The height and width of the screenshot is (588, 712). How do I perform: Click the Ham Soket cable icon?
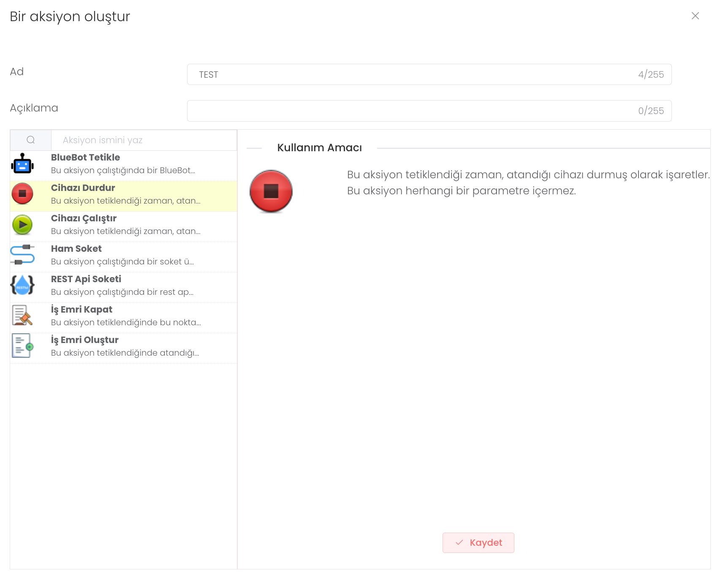[x=22, y=255]
